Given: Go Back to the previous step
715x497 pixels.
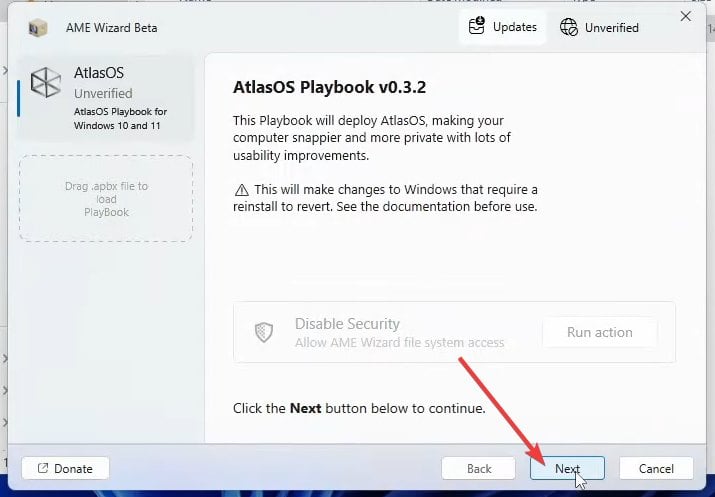Looking at the screenshot, I should [x=479, y=468].
